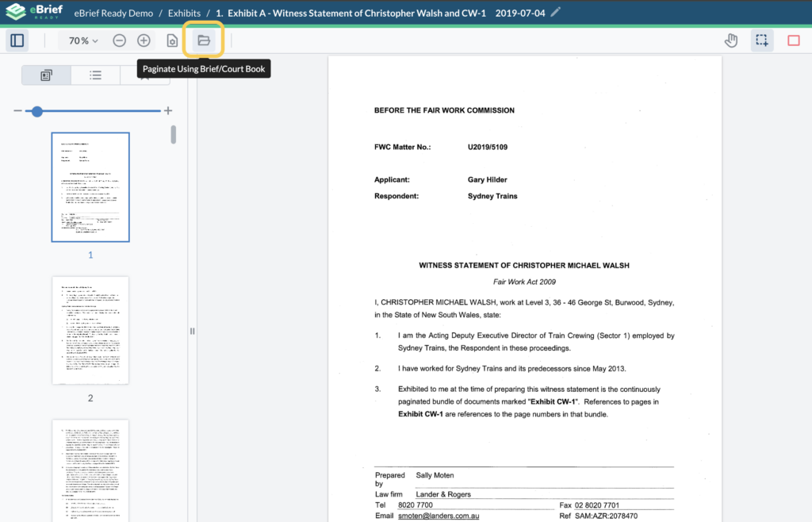
Task: Switch to thumbnails view tab
Action: pos(46,75)
